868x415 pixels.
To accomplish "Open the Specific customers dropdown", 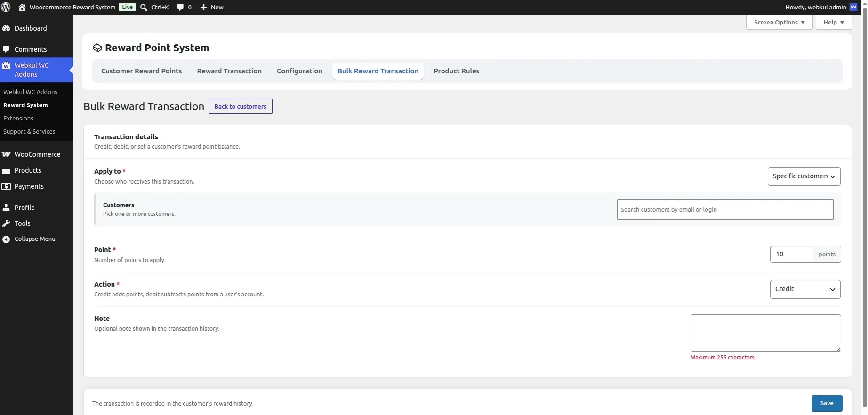I will [804, 176].
